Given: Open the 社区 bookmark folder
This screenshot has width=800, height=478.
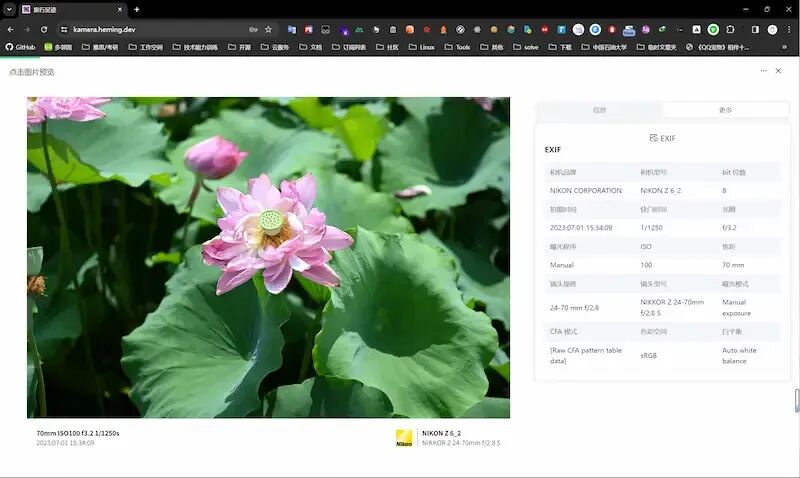Looking at the screenshot, I should click(387, 47).
